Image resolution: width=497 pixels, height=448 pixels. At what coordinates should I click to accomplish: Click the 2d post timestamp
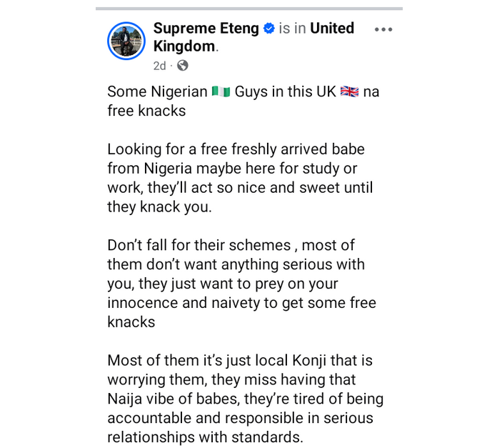[159, 66]
